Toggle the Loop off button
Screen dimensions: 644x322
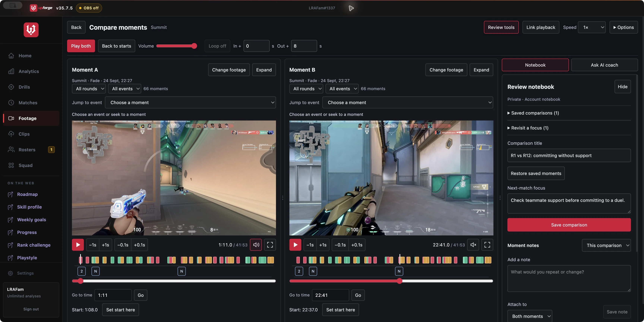[x=217, y=46]
